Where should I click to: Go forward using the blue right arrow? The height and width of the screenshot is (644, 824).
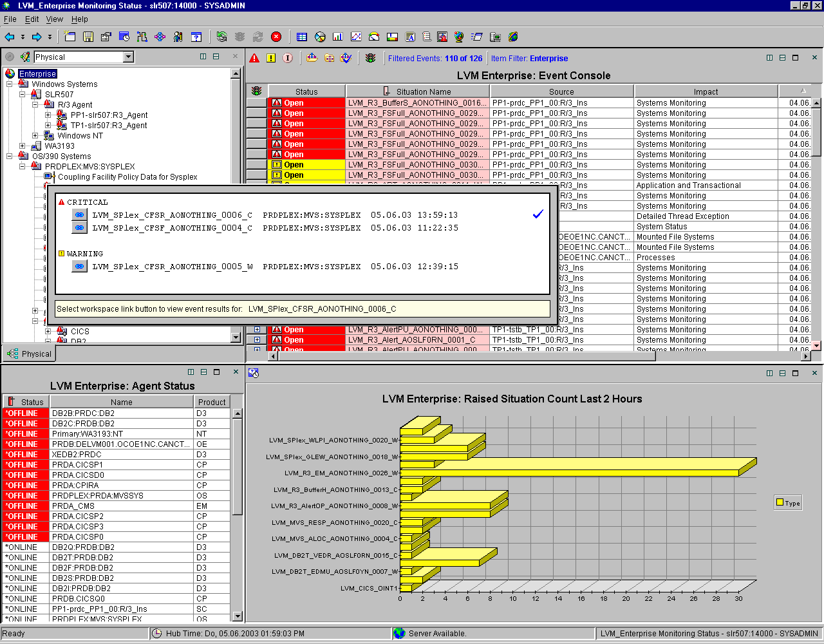point(37,37)
